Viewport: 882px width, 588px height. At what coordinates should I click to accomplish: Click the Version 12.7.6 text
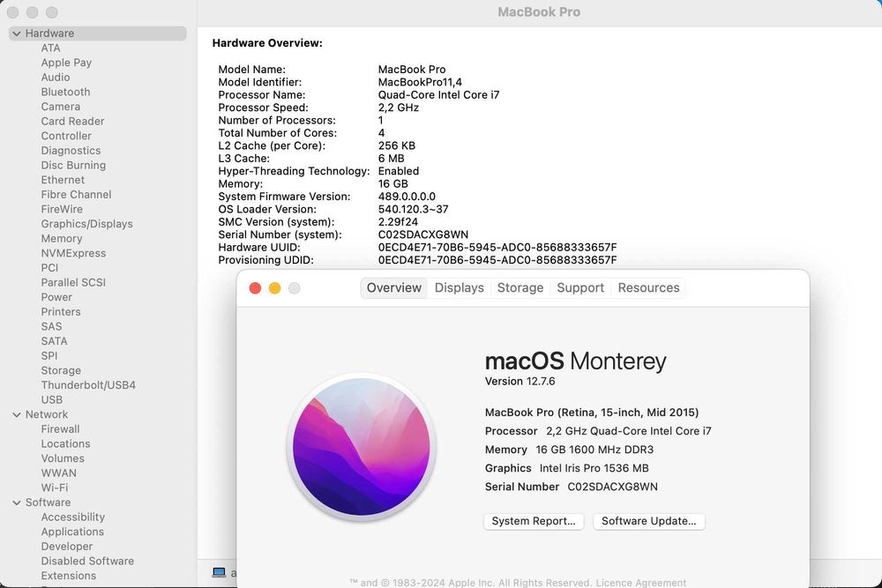[519, 381]
